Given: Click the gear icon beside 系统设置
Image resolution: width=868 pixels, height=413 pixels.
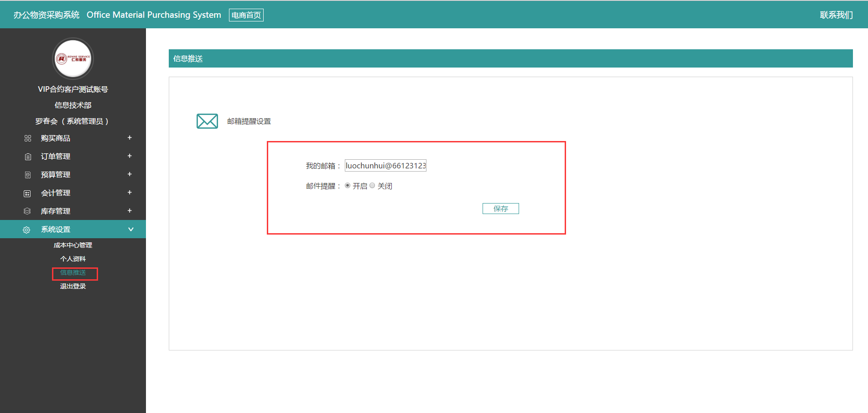Looking at the screenshot, I should pos(26,230).
